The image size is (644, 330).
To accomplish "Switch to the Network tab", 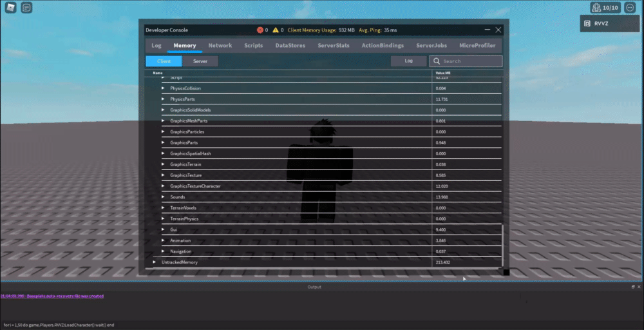I will [x=220, y=46].
